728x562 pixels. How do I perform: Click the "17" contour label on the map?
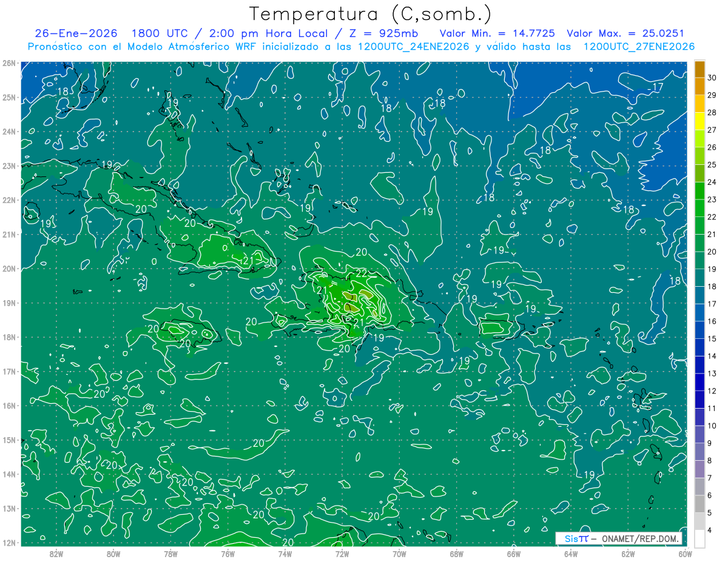[x=657, y=88]
